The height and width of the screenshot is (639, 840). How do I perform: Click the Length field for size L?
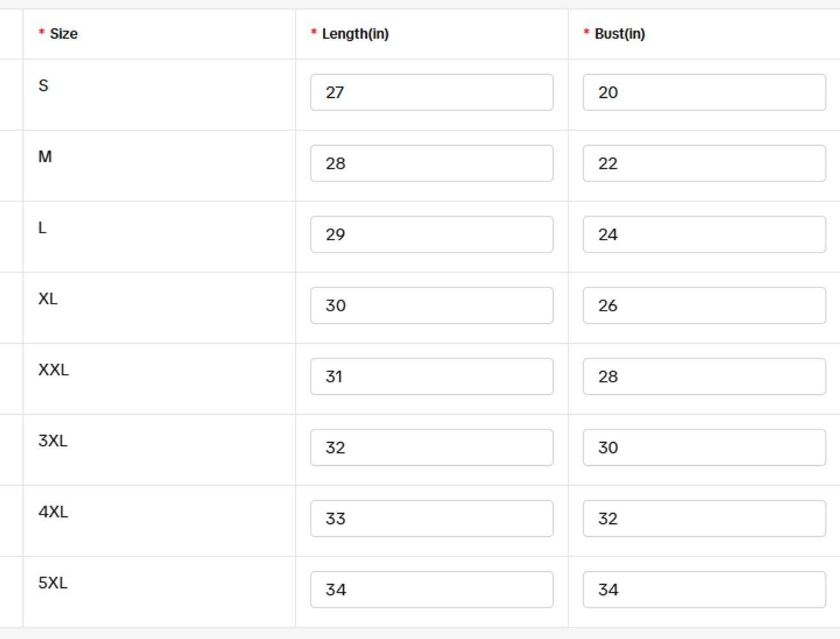pos(432,234)
